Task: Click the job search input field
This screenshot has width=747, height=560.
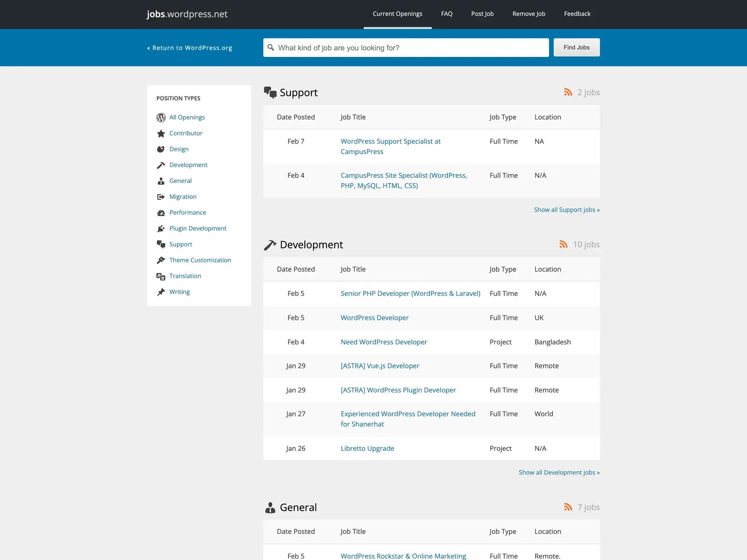Action: (406, 48)
